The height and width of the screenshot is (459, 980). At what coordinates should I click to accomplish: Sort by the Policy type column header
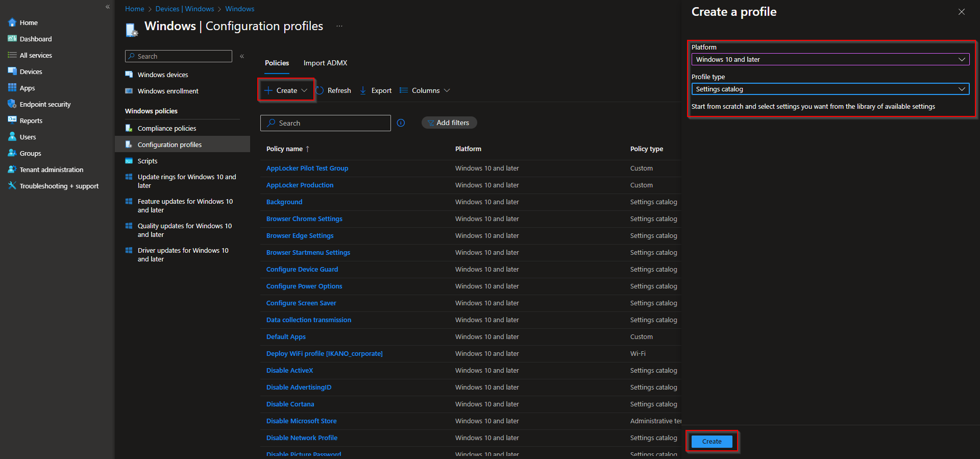tap(647, 149)
